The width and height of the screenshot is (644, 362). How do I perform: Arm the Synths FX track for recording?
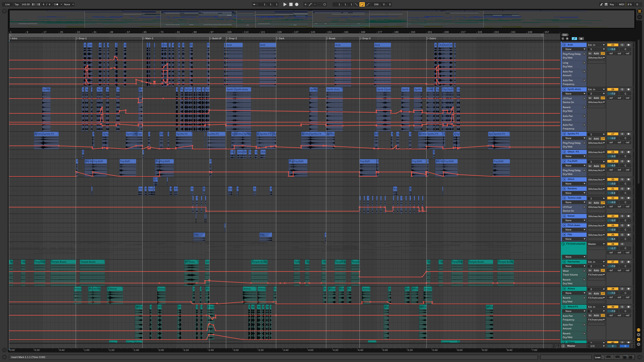628,134
